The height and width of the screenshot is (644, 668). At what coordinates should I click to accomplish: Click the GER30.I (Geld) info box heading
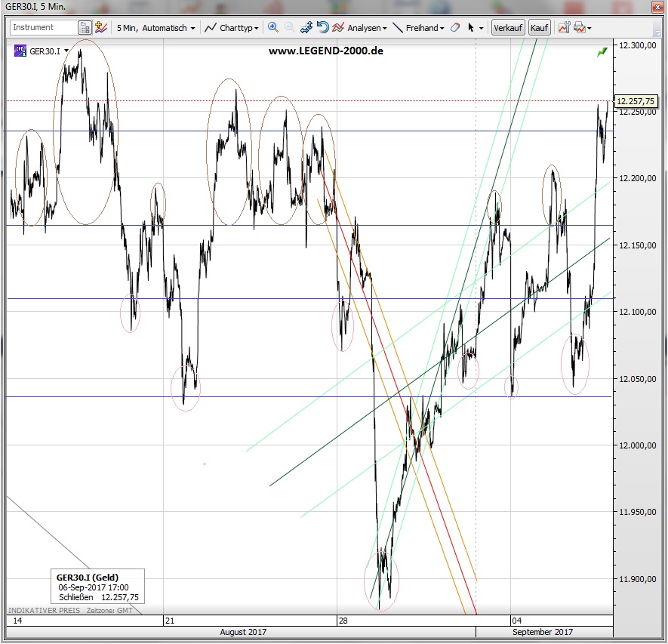click(88, 577)
